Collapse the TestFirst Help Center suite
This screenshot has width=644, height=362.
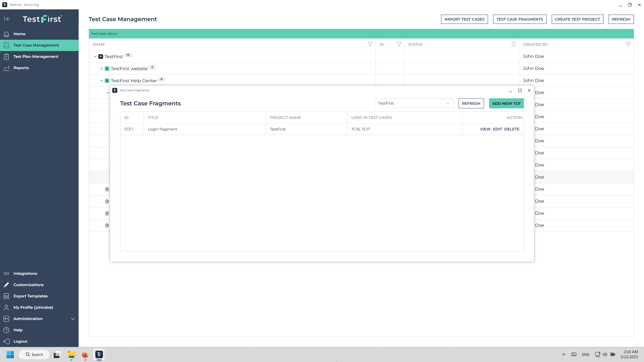pos(101,81)
